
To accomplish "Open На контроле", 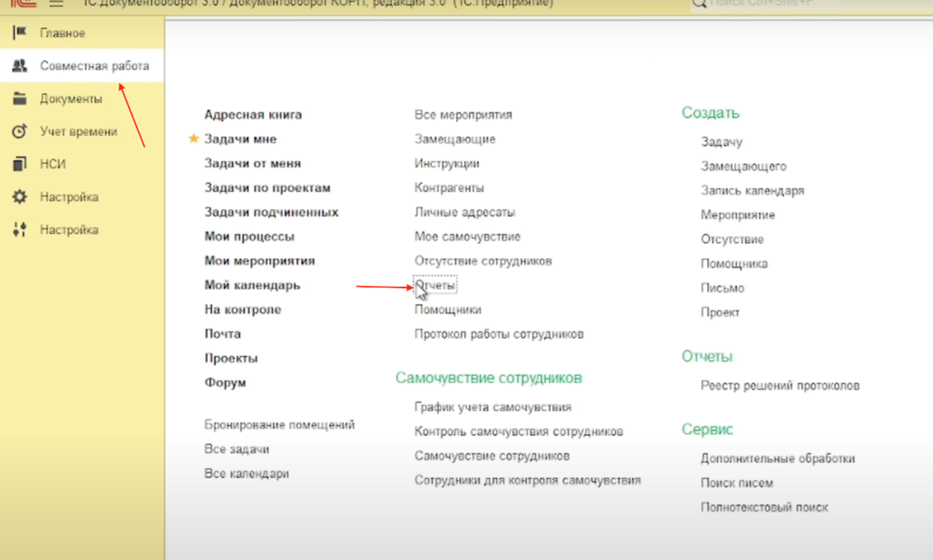I will click(243, 309).
